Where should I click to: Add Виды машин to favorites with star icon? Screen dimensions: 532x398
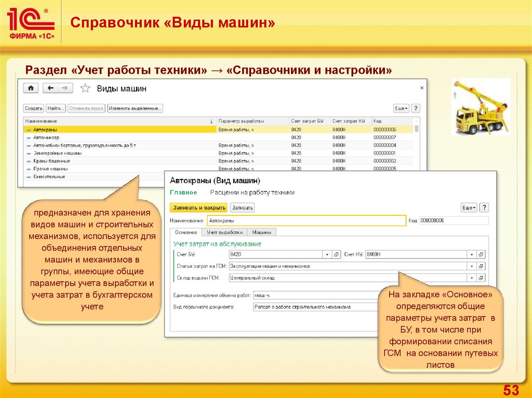(x=86, y=88)
